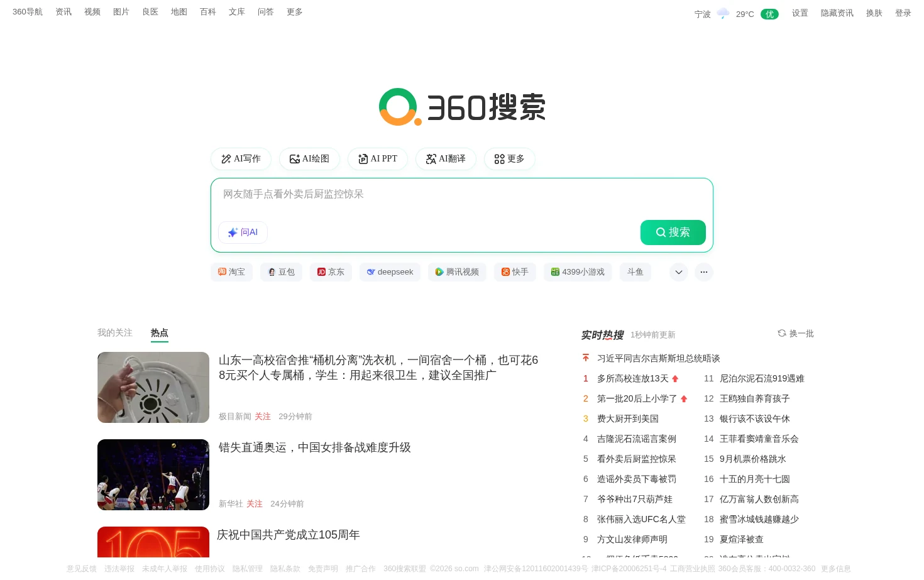Screen dimensions: 924x580
Task: Go to 图片 in top navigation
Action: tap(121, 12)
